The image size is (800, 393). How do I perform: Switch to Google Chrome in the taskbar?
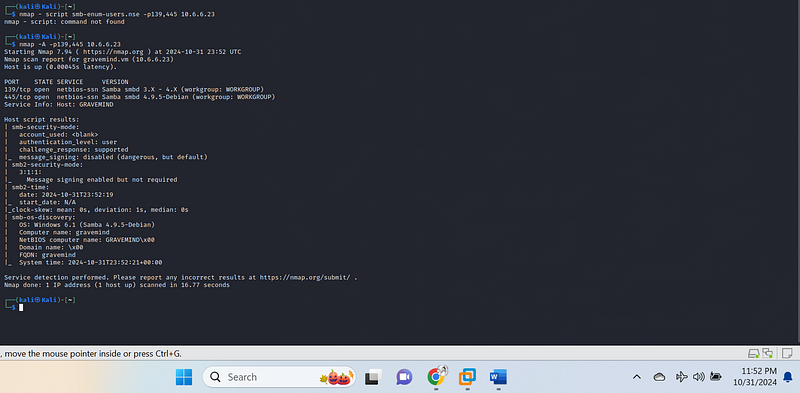436,377
